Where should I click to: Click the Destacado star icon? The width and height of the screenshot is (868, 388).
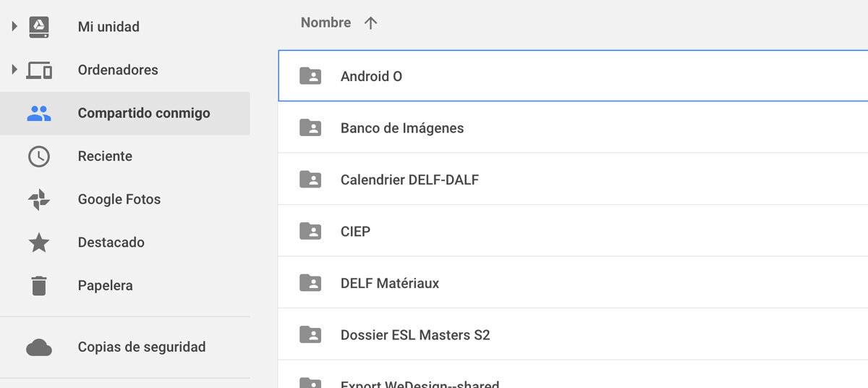pyautogui.click(x=39, y=242)
